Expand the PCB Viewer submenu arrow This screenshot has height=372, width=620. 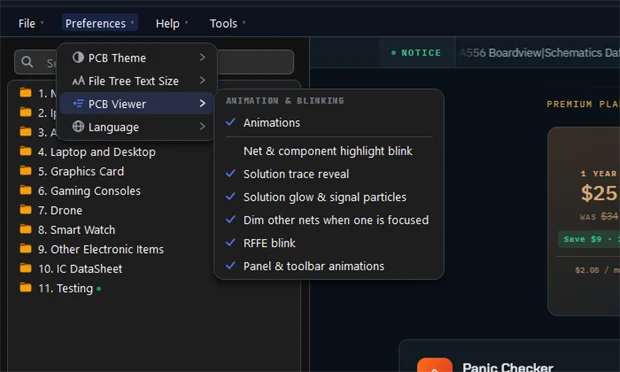(202, 104)
